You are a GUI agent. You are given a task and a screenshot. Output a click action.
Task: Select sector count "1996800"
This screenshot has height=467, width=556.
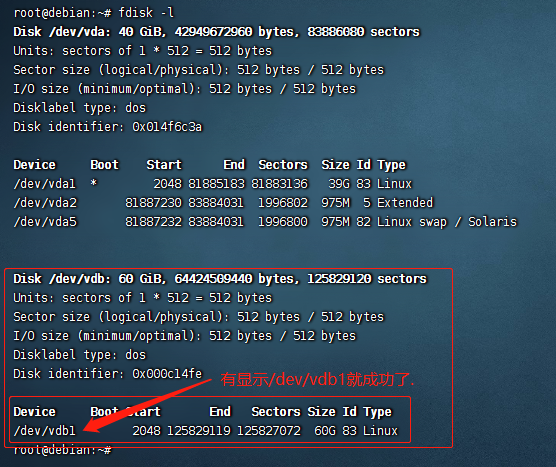point(283,222)
